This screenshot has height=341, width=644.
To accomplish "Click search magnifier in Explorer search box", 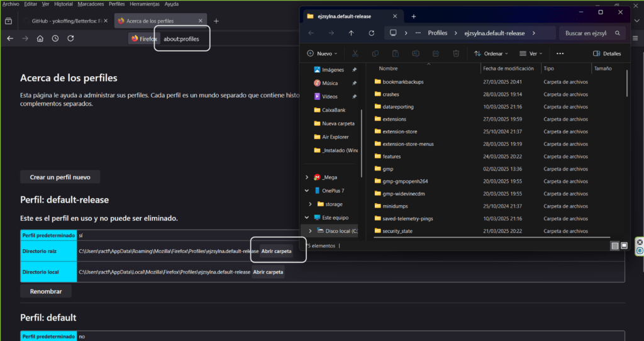I will [x=618, y=33].
